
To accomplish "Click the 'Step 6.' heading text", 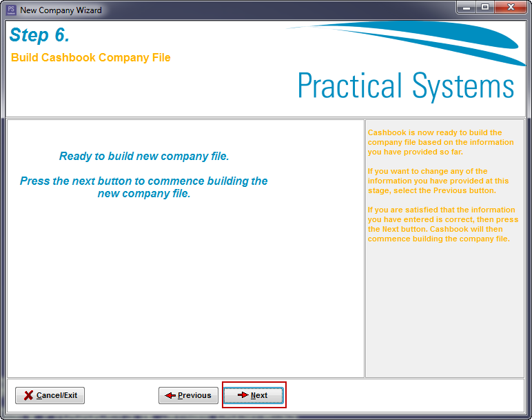I will (39, 35).
